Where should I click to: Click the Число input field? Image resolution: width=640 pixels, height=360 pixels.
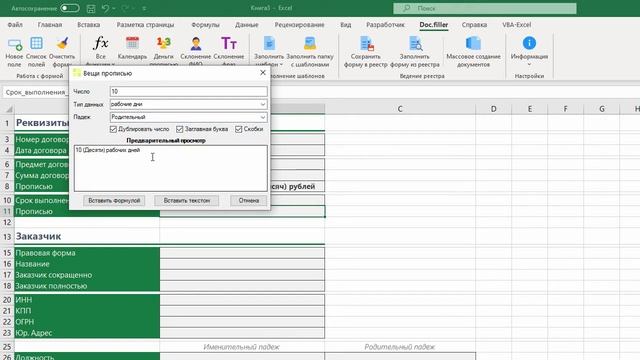(189, 91)
